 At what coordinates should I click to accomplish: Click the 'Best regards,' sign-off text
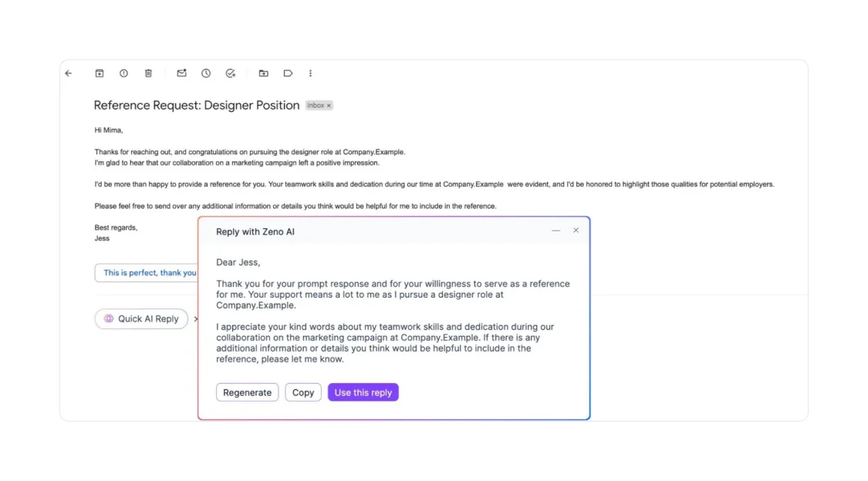click(116, 228)
